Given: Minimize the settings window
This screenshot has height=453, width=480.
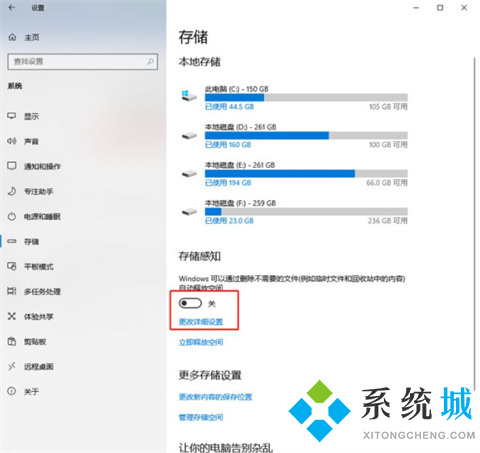Looking at the screenshot, I should (416, 7).
